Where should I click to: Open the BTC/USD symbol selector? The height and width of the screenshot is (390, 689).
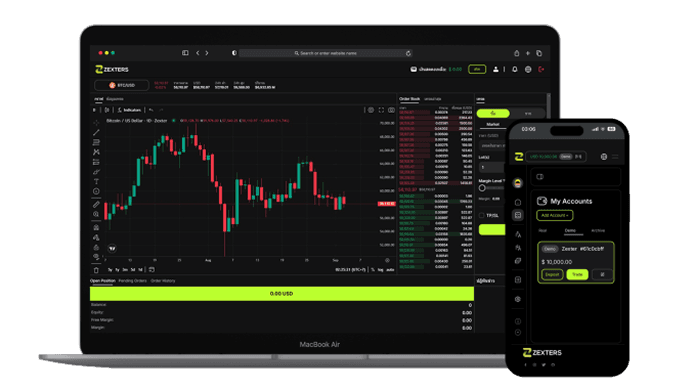[122, 85]
